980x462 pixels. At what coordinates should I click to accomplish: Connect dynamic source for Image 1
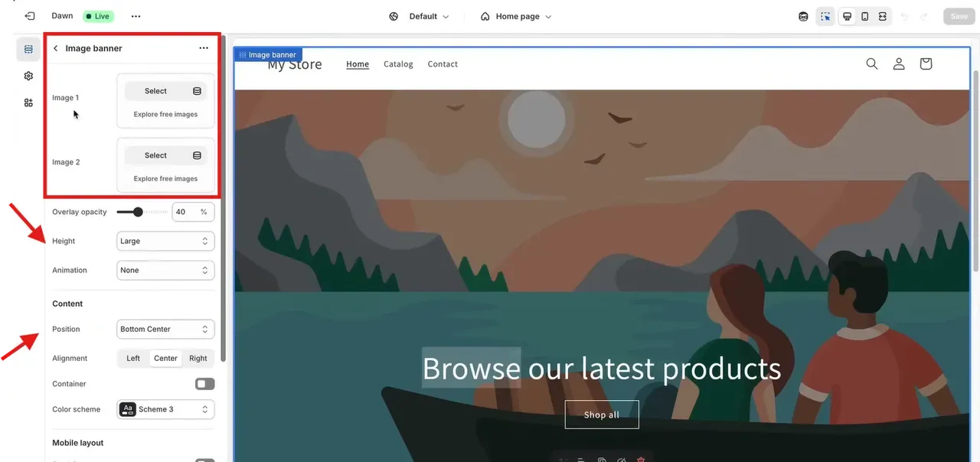coord(197,91)
